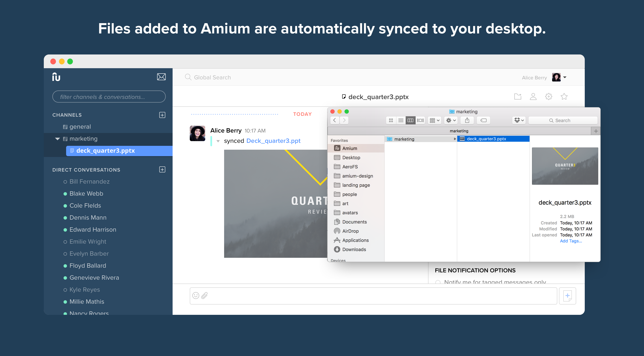Collapse the marketing channel tree
Screen dimensions: 644x356
click(x=58, y=139)
